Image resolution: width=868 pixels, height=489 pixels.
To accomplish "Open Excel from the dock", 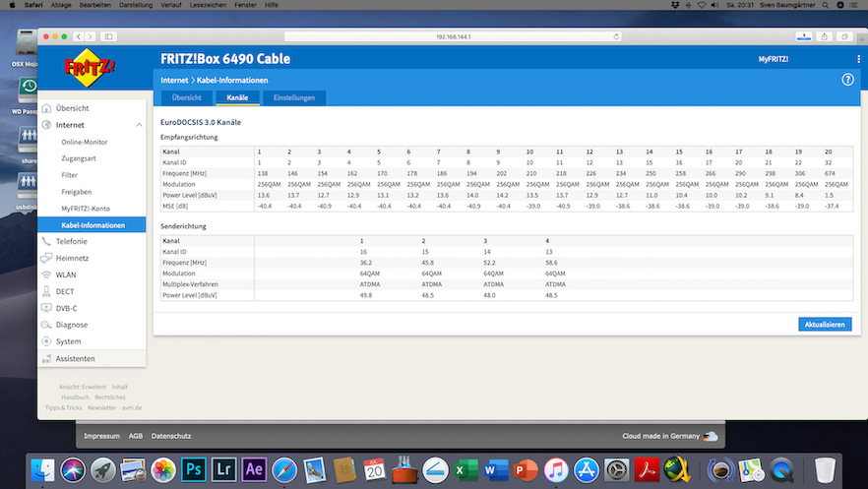I will [x=465, y=470].
